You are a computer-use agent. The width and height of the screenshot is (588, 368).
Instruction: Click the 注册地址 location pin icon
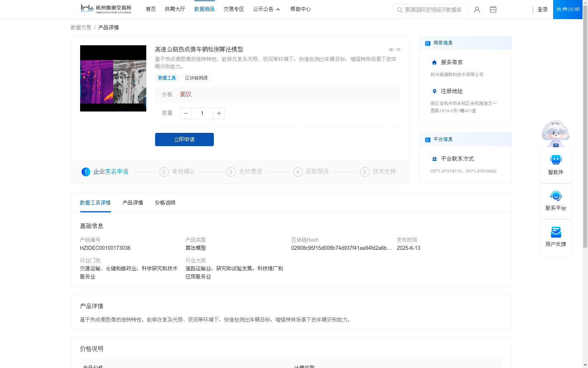[x=434, y=91]
